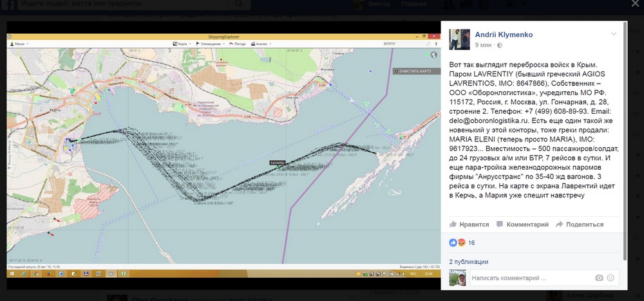Attach photo using comment camera icon
This screenshot has width=644, height=301.
point(599,278)
